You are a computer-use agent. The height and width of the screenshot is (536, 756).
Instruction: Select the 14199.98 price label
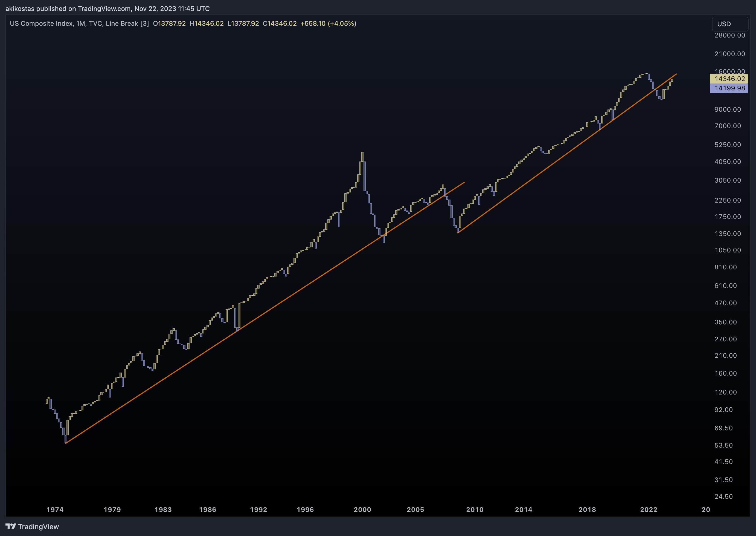pos(729,88)
